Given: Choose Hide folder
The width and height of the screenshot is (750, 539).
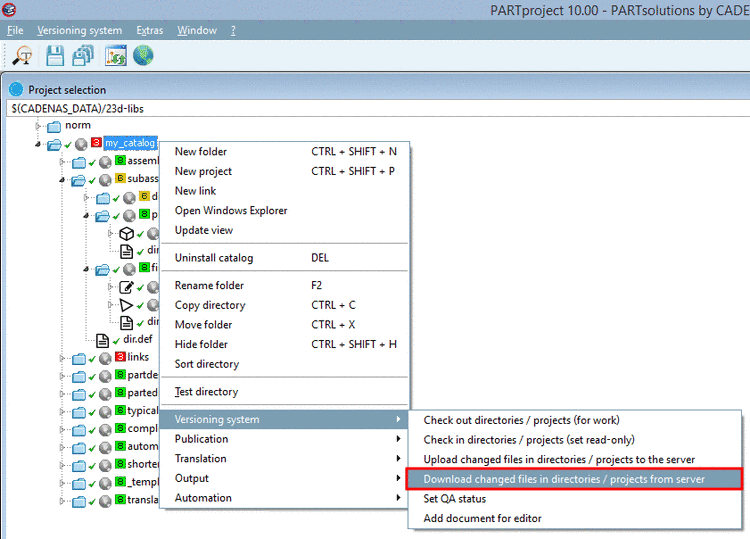Looking at the screenshot, I should (x=285, y=344).
